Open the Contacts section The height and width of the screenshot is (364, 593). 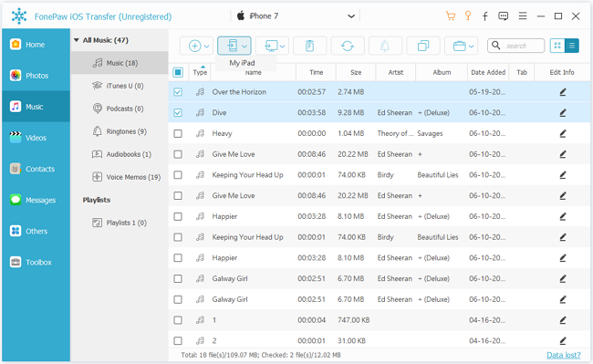coord(36,169)
